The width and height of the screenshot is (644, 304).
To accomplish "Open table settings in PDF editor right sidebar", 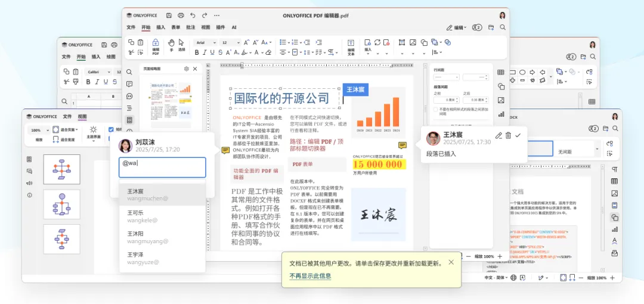I will coord(501,72).
